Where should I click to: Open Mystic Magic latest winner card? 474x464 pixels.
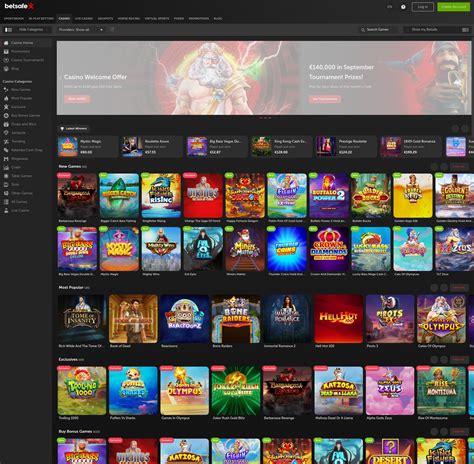pyautogui.click(x=88, y=147)
